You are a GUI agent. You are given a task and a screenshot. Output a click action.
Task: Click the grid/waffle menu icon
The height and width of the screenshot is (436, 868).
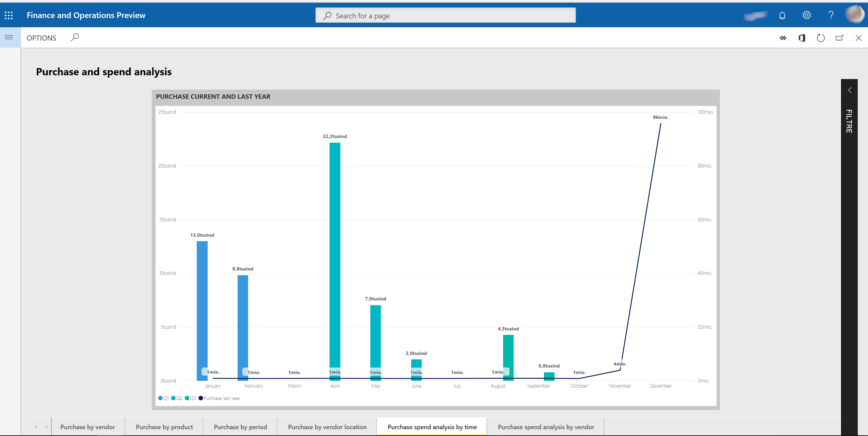[x=9, y=15]
